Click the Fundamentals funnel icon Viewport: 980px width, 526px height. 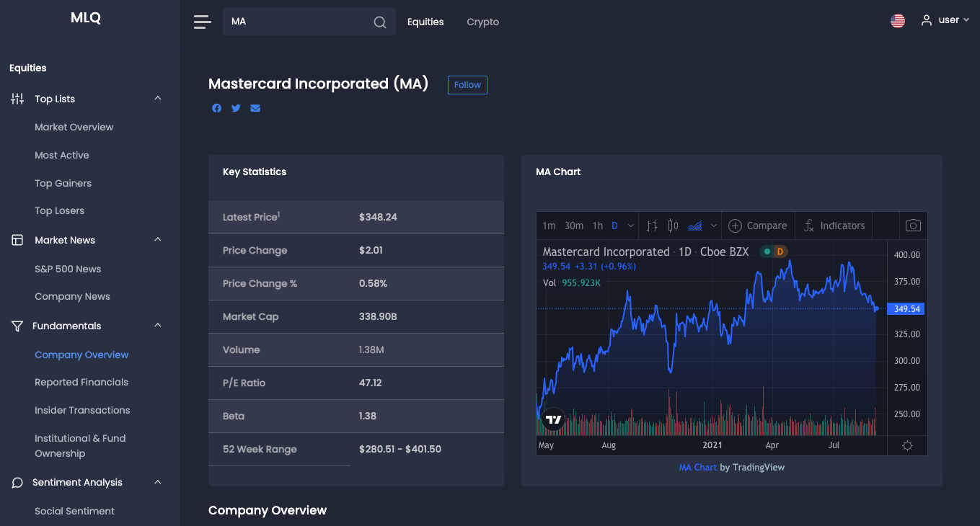click(17, 326)
